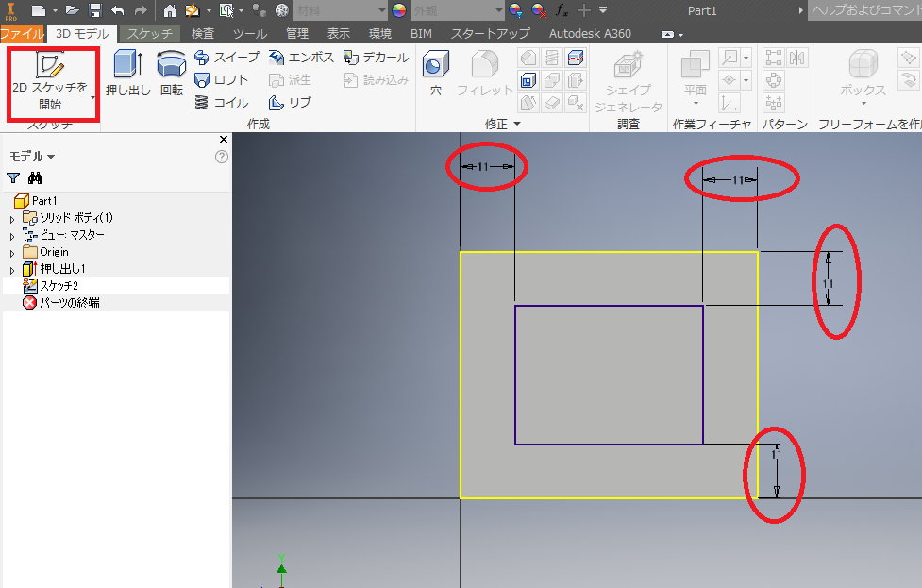Choose the Rib (リブ) tool
The height and width of the screenshot is (588, 922).
pyautogui.click(x=290, y=102)
